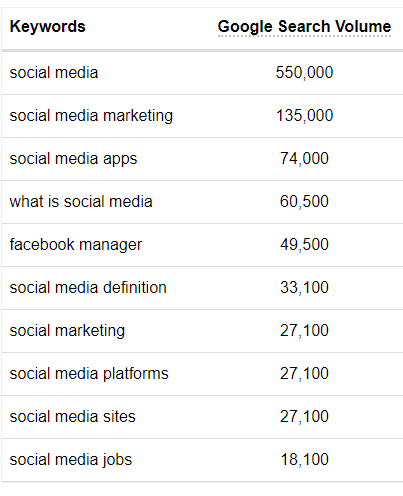This screenshot has width=403, height=496.
Task: Click the 49,500 search volume value
Action: click(x=304, y=245)
